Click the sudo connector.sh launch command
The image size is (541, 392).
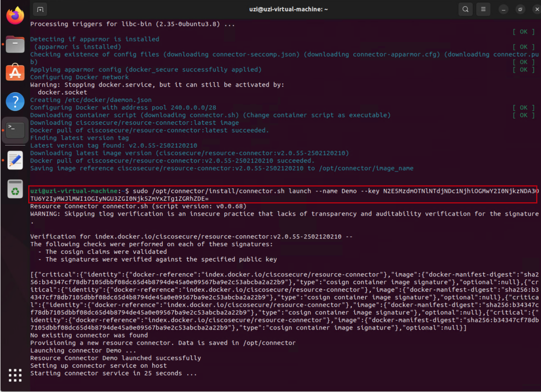284,195
